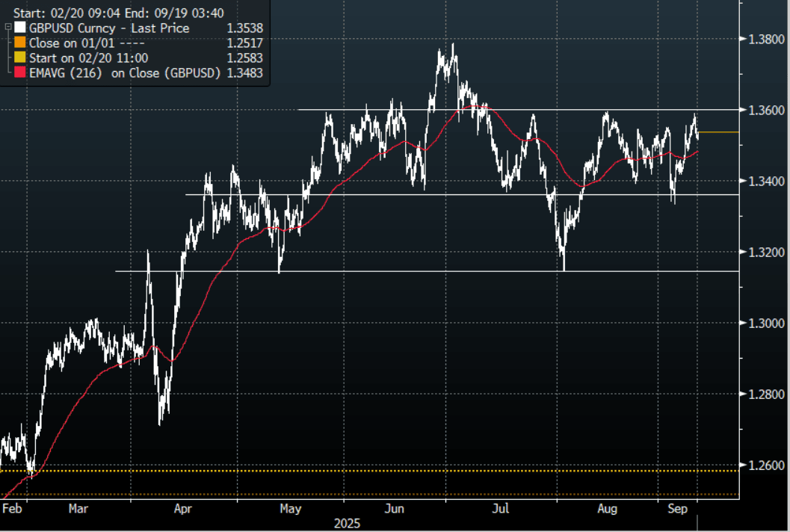Click the legend value 1.2517

coord(245,43)
